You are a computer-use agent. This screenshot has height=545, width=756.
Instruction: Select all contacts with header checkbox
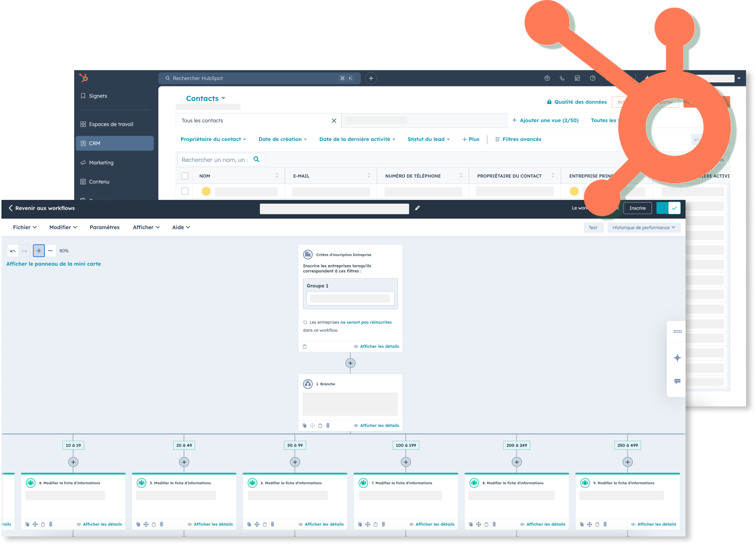pos(185,176)
